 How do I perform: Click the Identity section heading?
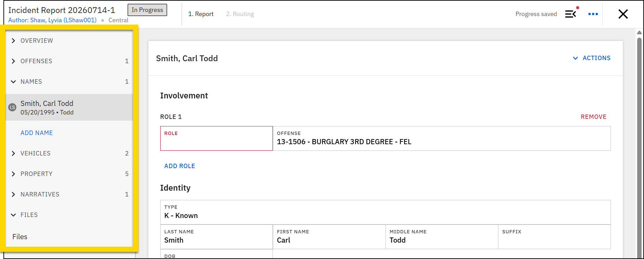(175, 188)
